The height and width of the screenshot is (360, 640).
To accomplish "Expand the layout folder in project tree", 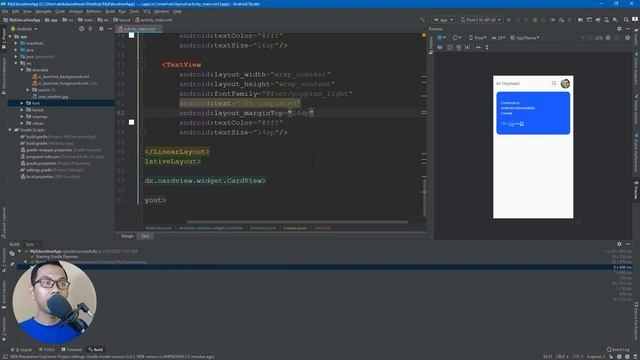I will (x=22, y=110).
